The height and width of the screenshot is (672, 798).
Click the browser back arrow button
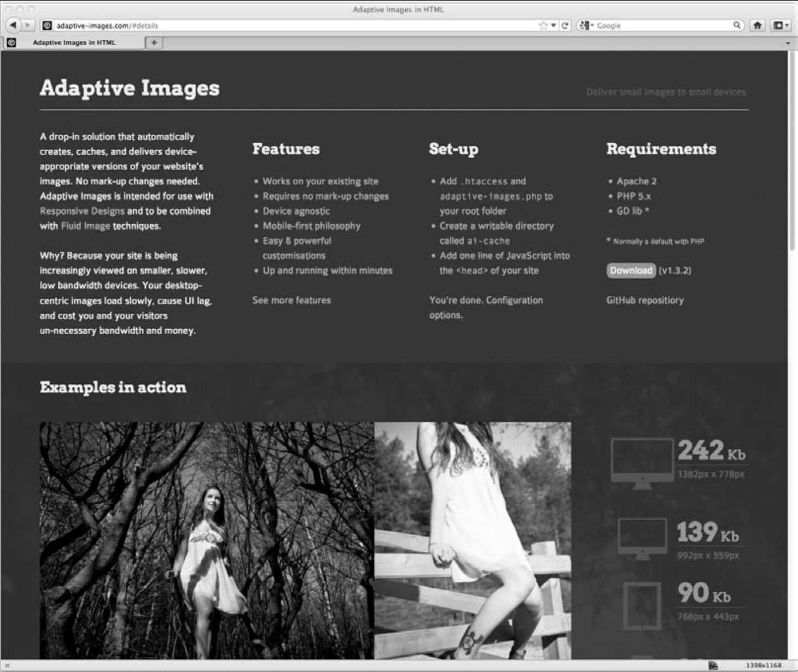pyautogui.click(x=13, y=25)
